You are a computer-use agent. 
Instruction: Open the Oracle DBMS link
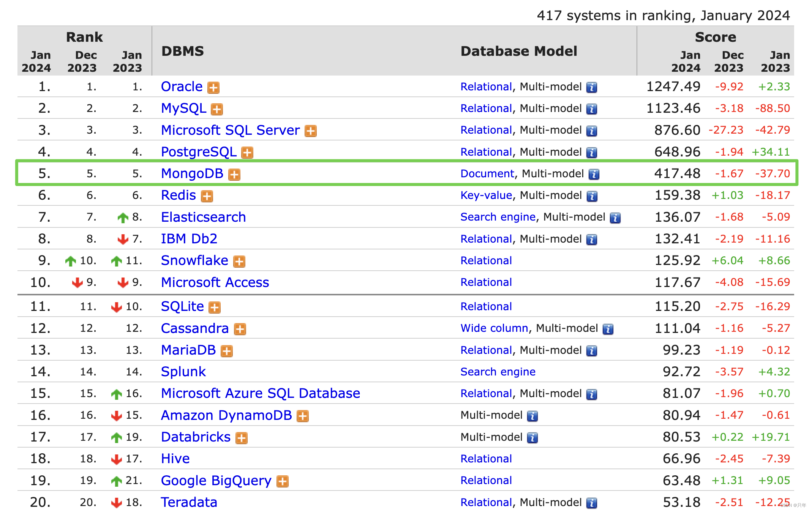click(x=182, y=87)
